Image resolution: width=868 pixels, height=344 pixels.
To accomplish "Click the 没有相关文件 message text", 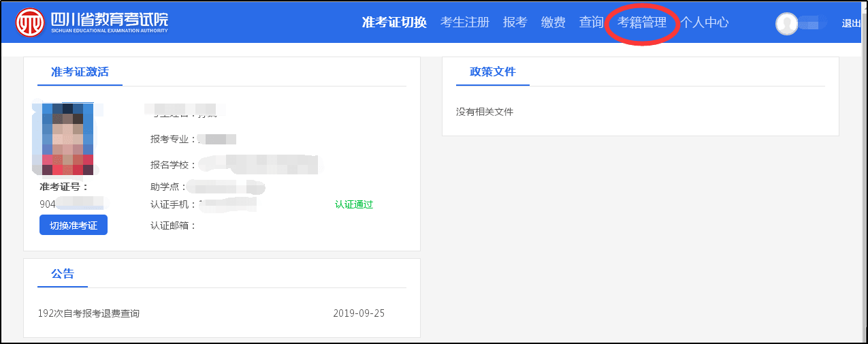I will [484, 112].
